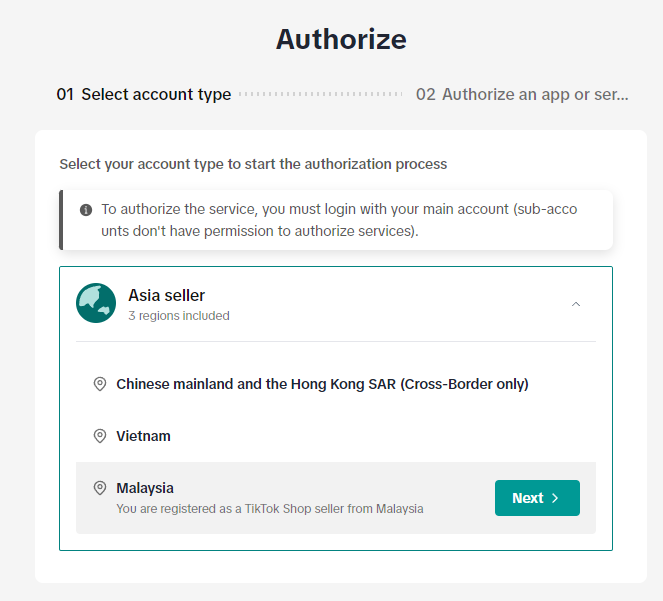Choose the Malaysia region option
The height and width of the screenshot is (601, 663).
145,488
